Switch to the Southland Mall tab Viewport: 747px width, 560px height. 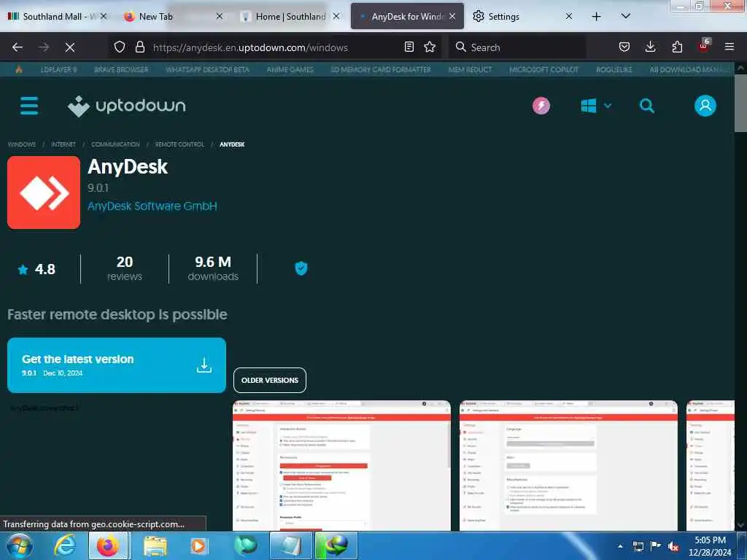coord(55,17)
